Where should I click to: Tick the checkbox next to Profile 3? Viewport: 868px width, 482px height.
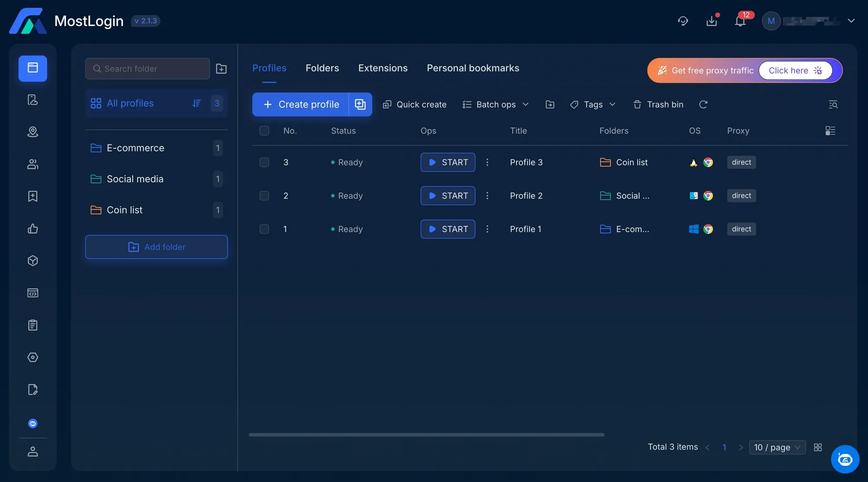264,162
